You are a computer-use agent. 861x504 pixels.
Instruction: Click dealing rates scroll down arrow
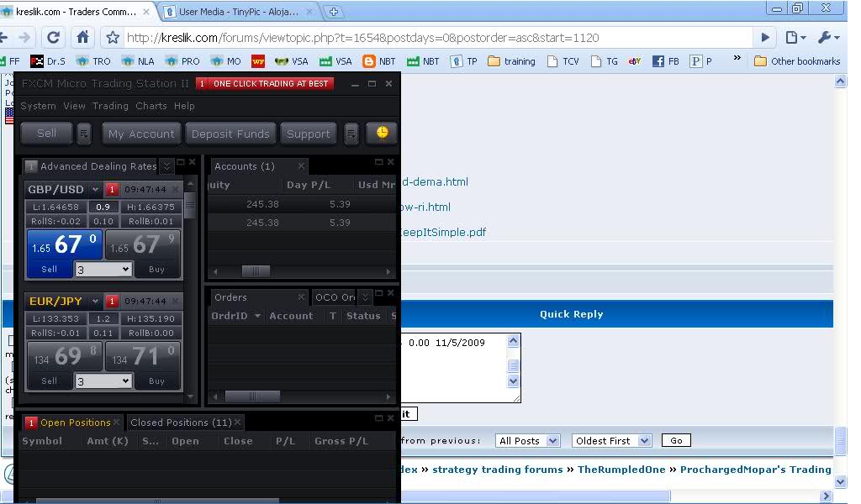[x=190, y=396]
